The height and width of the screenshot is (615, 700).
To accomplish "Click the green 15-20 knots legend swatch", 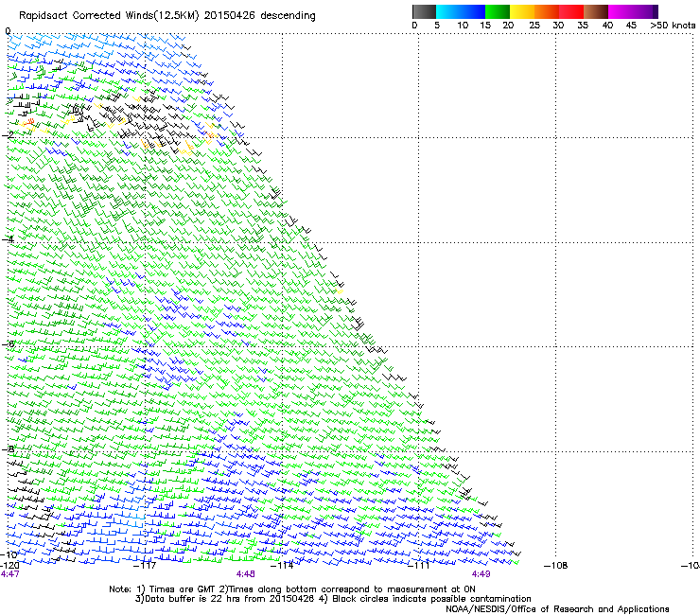I will pyautogui.click(x=498, y=11).
